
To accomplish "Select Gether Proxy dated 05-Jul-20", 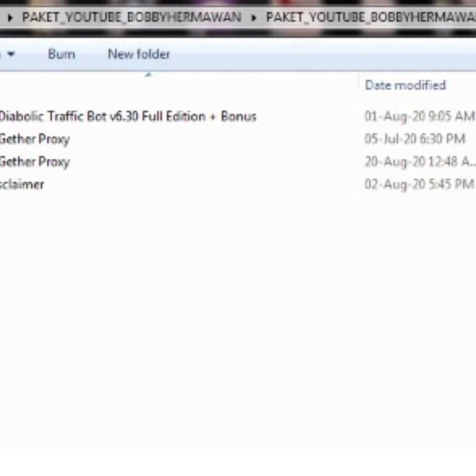I will 34,139.
